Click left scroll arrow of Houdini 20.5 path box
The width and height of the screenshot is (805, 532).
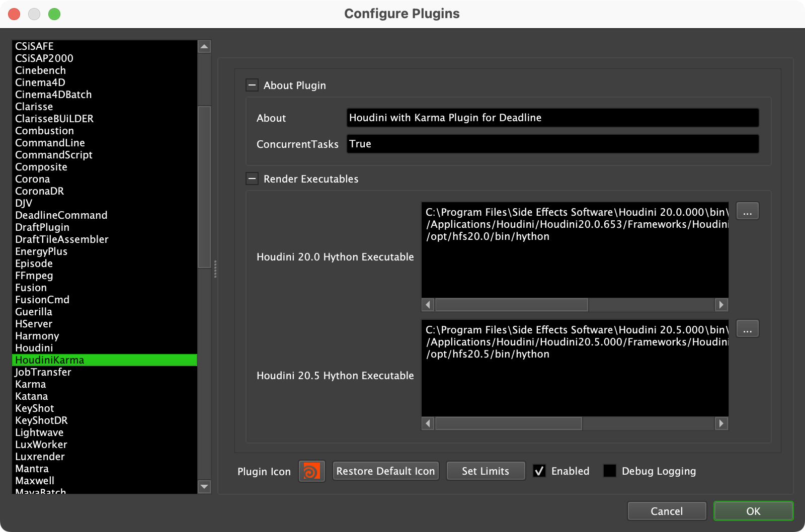click(428, 423)
